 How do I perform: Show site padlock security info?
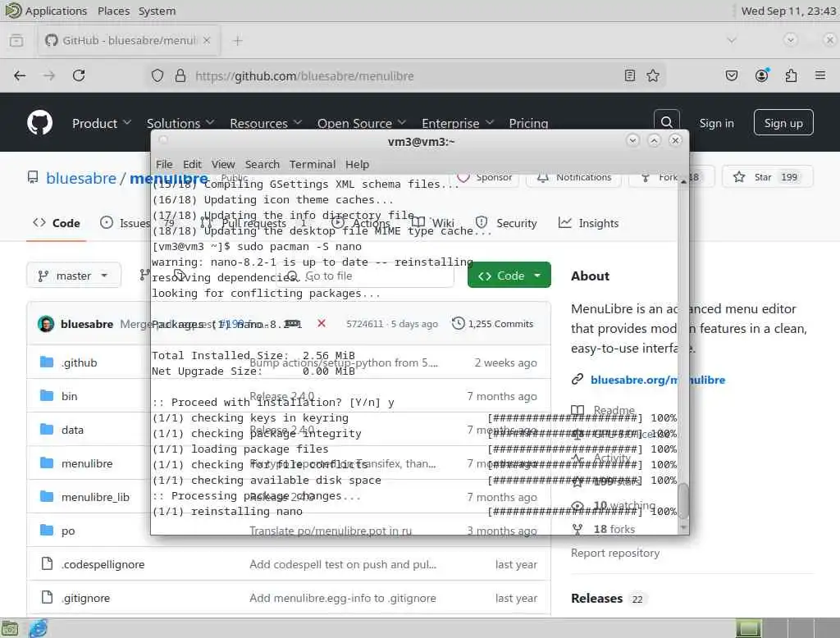(180, 75)
